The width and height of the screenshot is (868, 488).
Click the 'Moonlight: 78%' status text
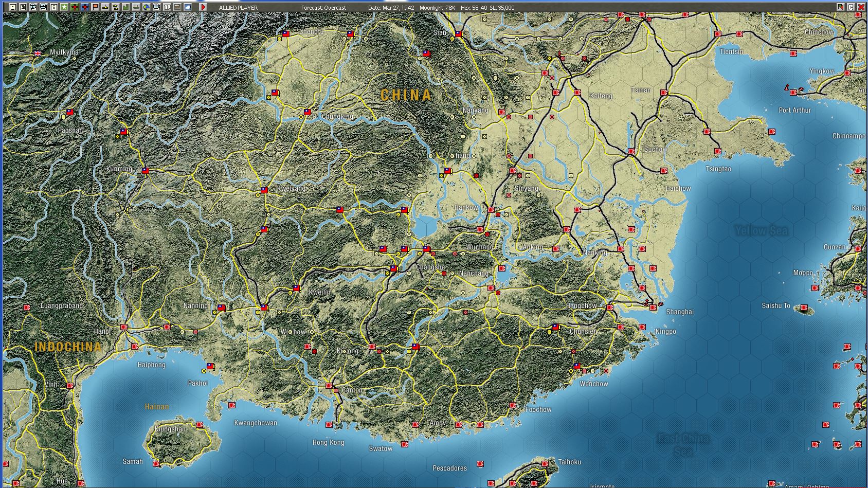coord(438,8)
